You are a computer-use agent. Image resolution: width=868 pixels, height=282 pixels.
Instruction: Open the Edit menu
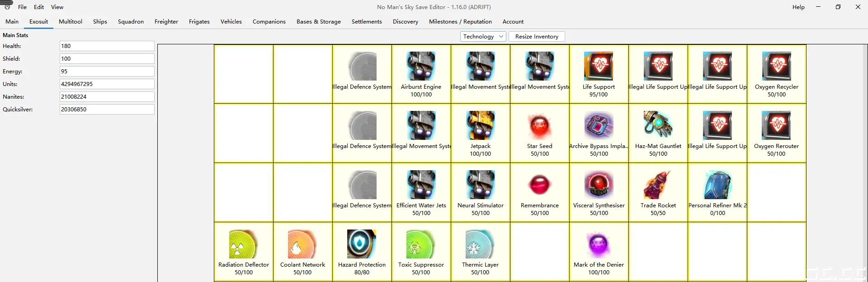coord(39,7)
